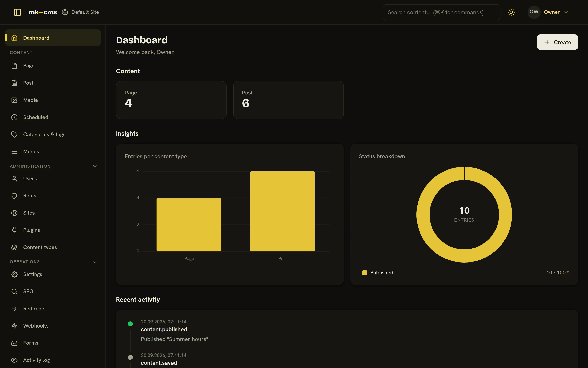This screenshot has width=588, height=368.
Task: Click the 'content.saved' activity entry
Action: [159, 363]
